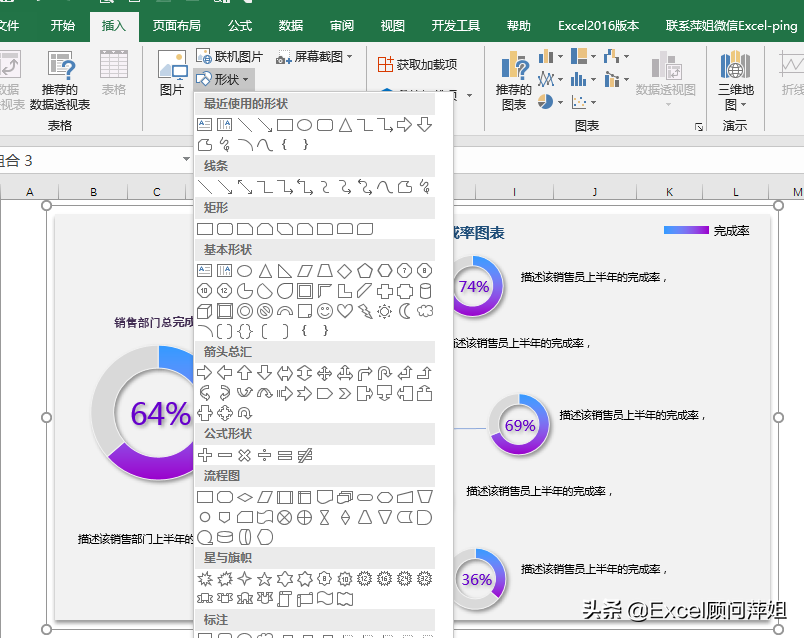Pick the heart shape in basic shapes
This screenshot has width=804, height=638.
pyautogui.click(x=345, y=311)
